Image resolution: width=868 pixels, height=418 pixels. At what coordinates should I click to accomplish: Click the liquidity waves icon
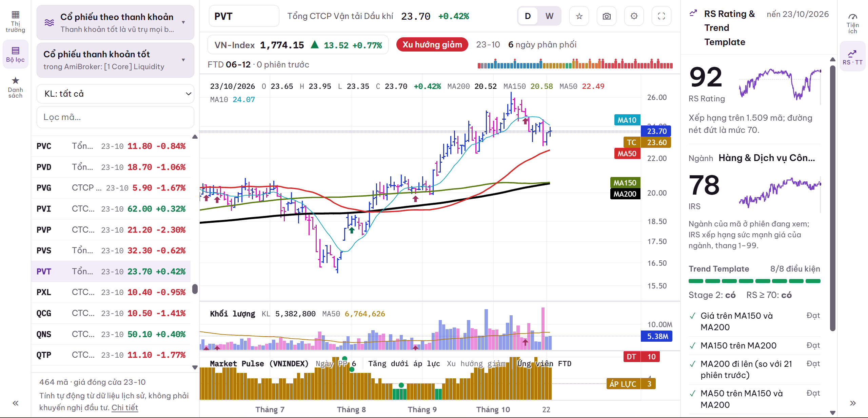[49, 22]
